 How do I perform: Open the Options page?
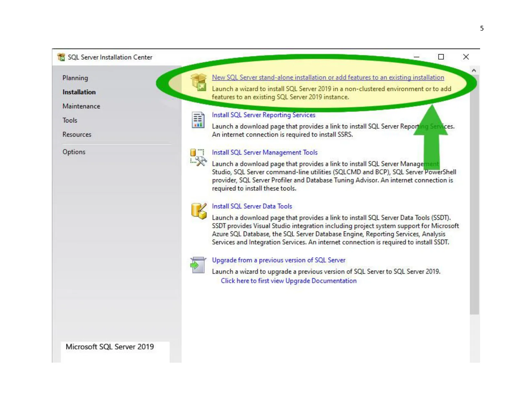pos(74,152)
